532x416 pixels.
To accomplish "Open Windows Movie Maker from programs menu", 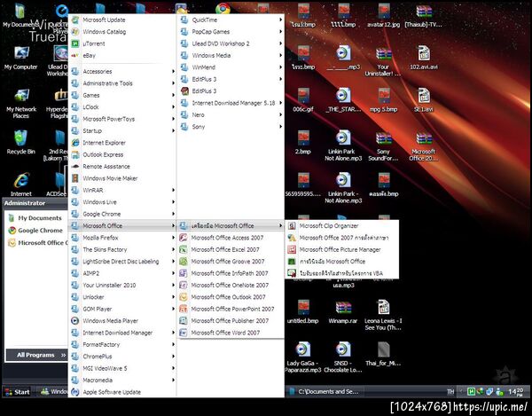I will [x=122, y=178].
